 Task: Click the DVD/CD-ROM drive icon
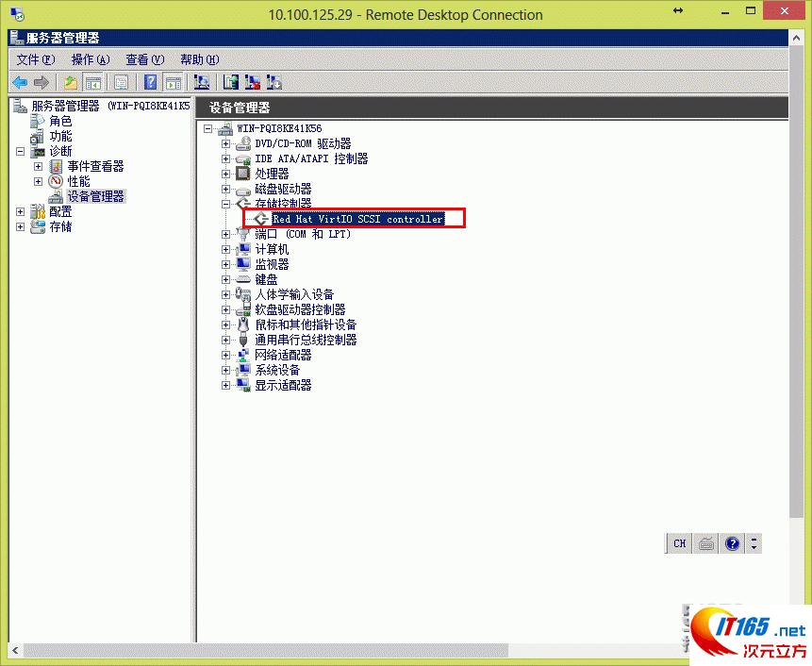coord(243,143)
